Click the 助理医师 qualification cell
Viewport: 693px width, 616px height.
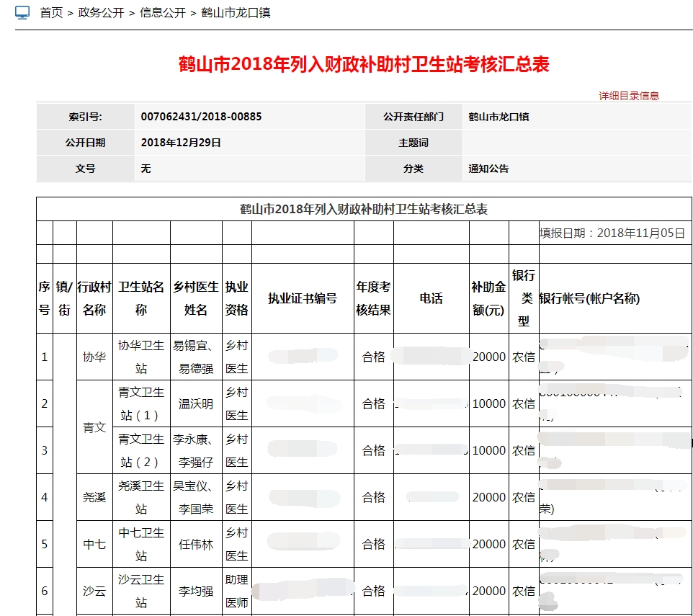(236, 591)
